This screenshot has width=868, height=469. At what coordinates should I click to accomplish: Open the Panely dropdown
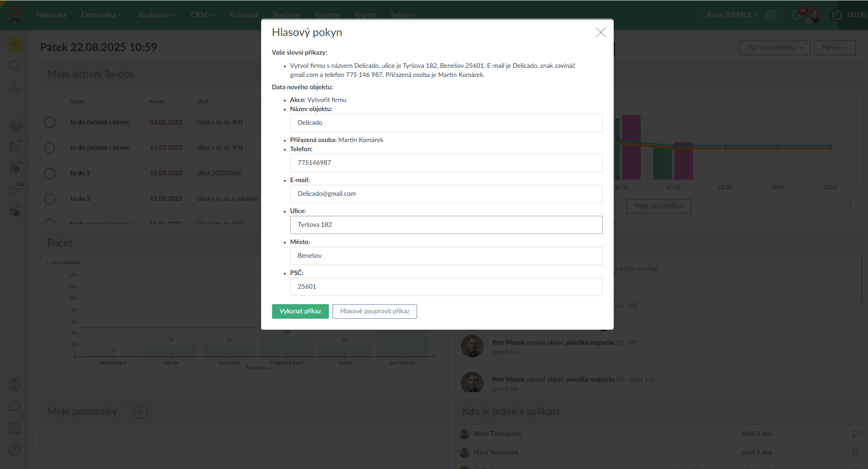point(835,48)
